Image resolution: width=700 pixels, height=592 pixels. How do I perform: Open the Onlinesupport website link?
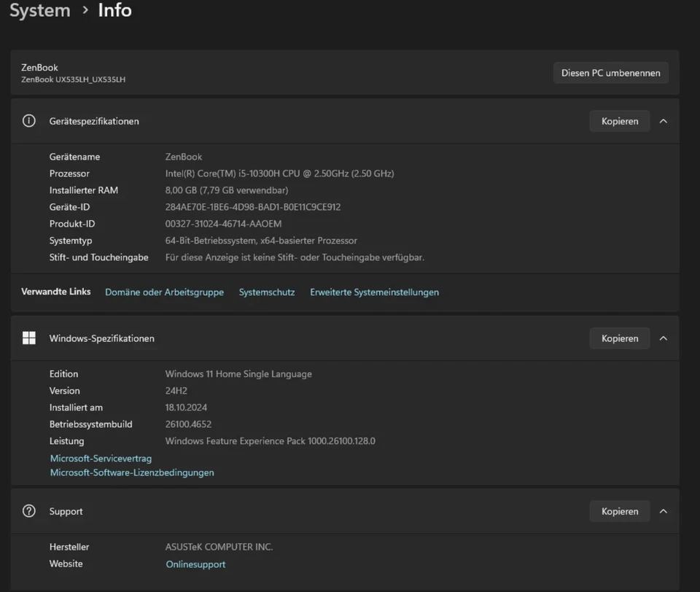click(195, 564)
